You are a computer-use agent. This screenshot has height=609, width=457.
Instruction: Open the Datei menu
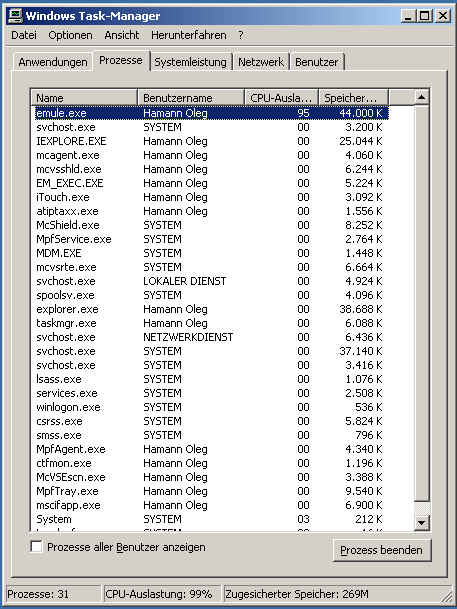pos(24,35)
